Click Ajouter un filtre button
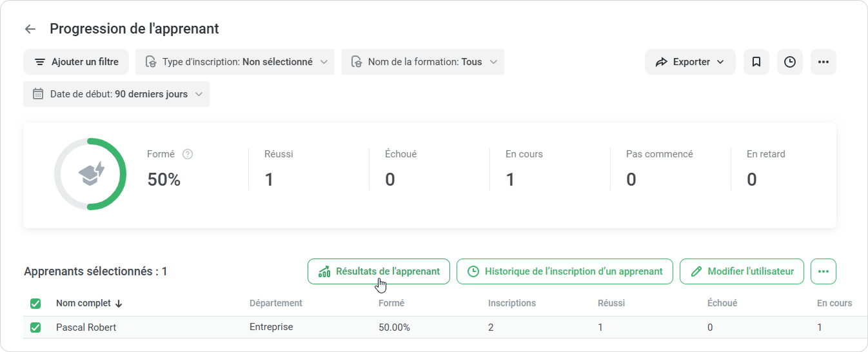Viewport: 868px width, 352px height. pos(76,62)
